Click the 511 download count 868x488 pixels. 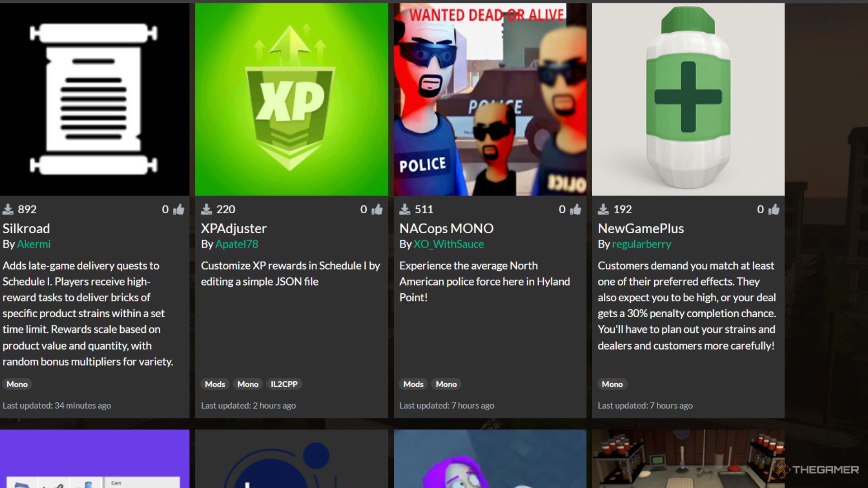(424, 209)
